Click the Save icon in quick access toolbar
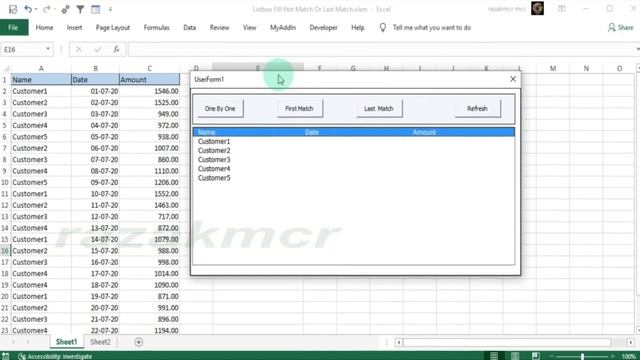640x360 pixels. pos(13,9)
